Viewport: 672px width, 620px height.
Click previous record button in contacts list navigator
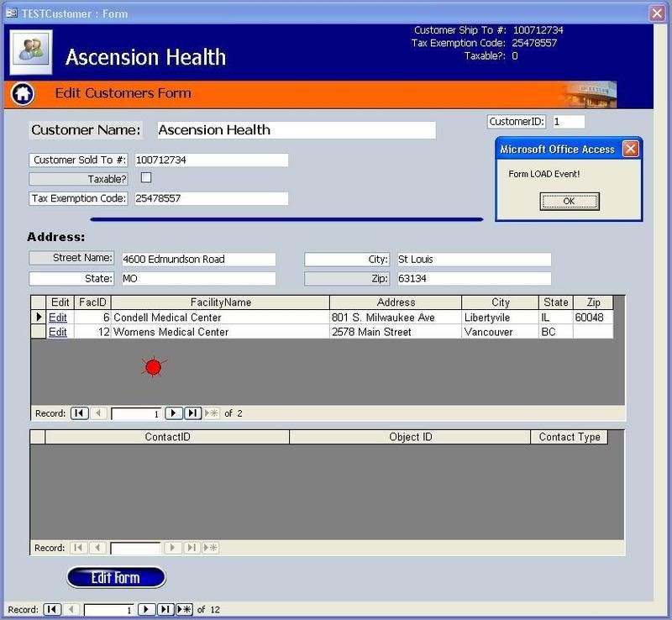click(x=97, y=548)
